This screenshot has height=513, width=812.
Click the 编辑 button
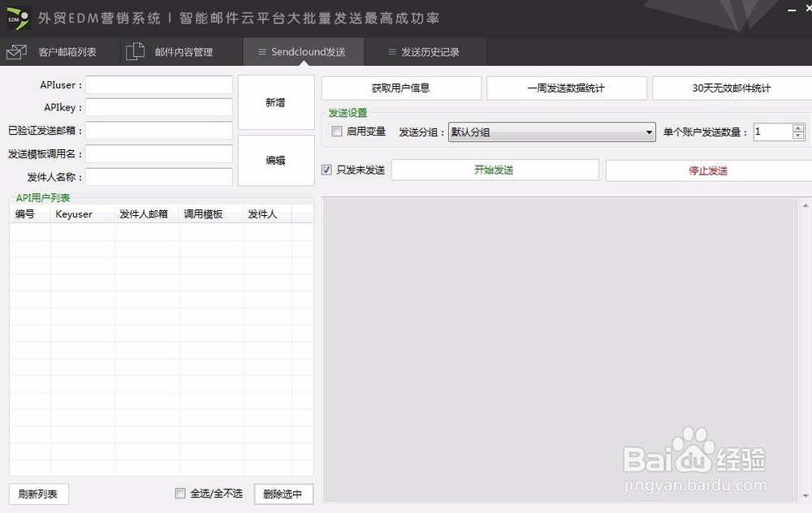(x=274, y=160)
